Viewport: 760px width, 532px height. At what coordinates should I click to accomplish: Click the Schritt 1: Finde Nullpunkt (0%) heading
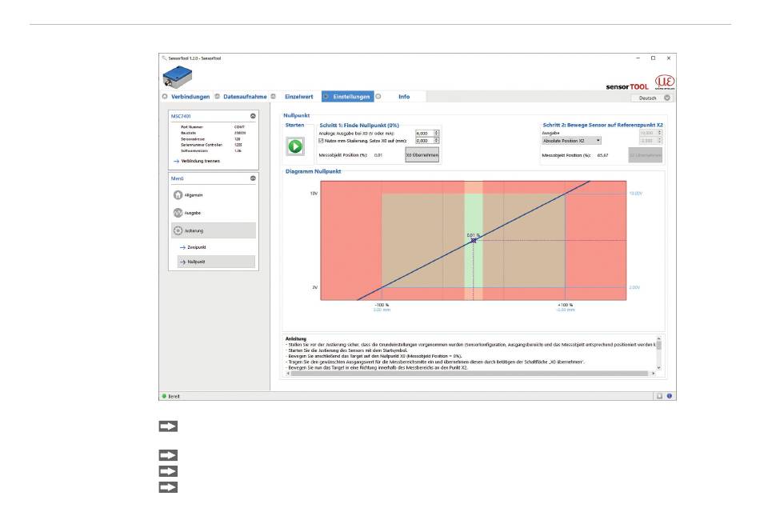(x=359, y=125)
